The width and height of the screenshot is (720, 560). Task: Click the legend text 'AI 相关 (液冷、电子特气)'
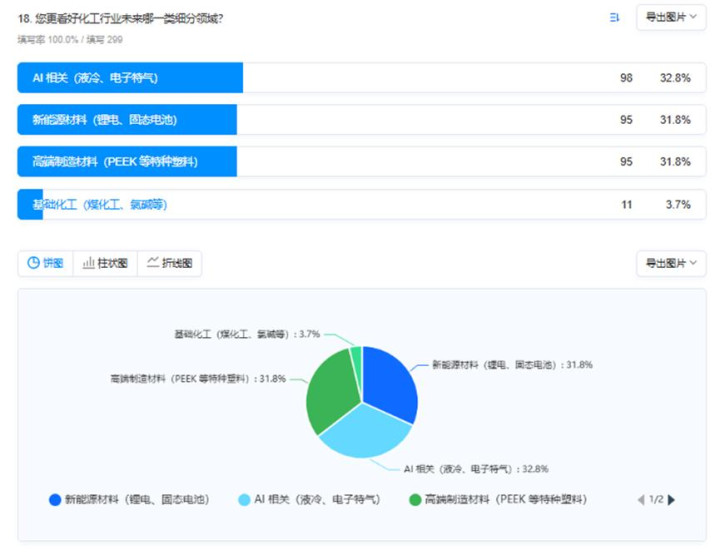pos(317,499)
